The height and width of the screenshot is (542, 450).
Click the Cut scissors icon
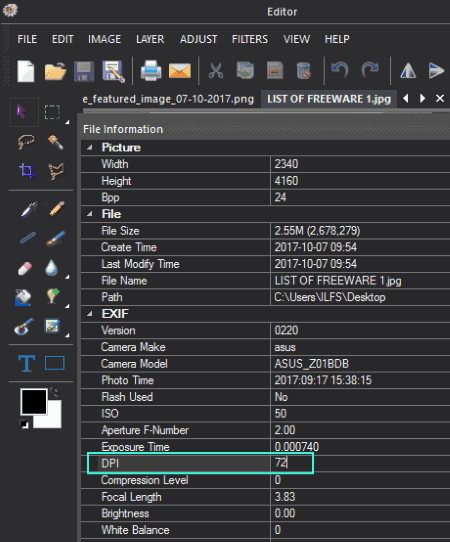[x=216, y=71]
